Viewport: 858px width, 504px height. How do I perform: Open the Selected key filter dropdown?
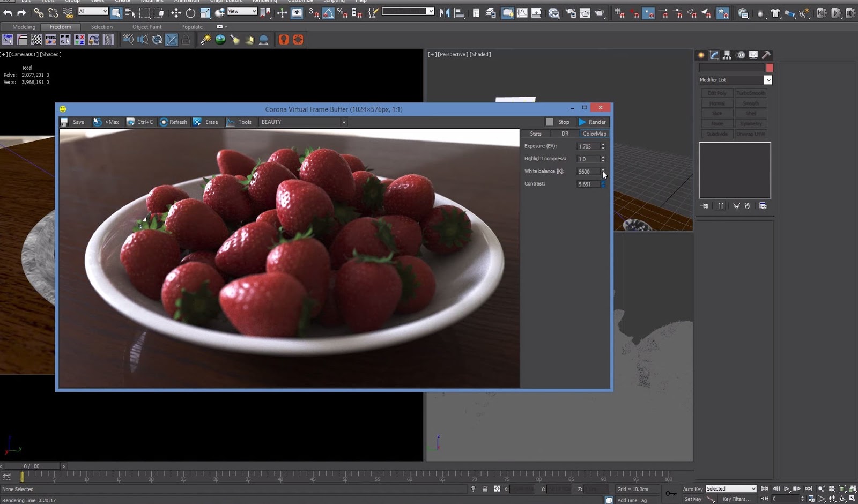pos(731,489)
